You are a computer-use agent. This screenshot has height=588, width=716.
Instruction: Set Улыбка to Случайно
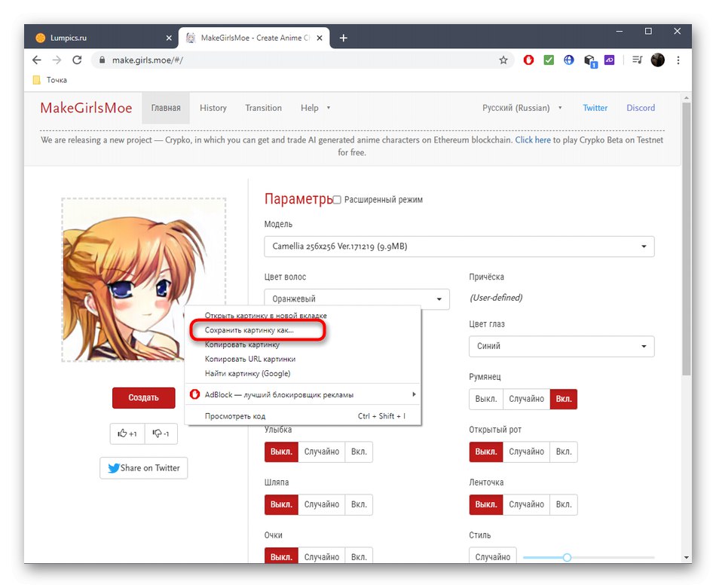point(322,452)
